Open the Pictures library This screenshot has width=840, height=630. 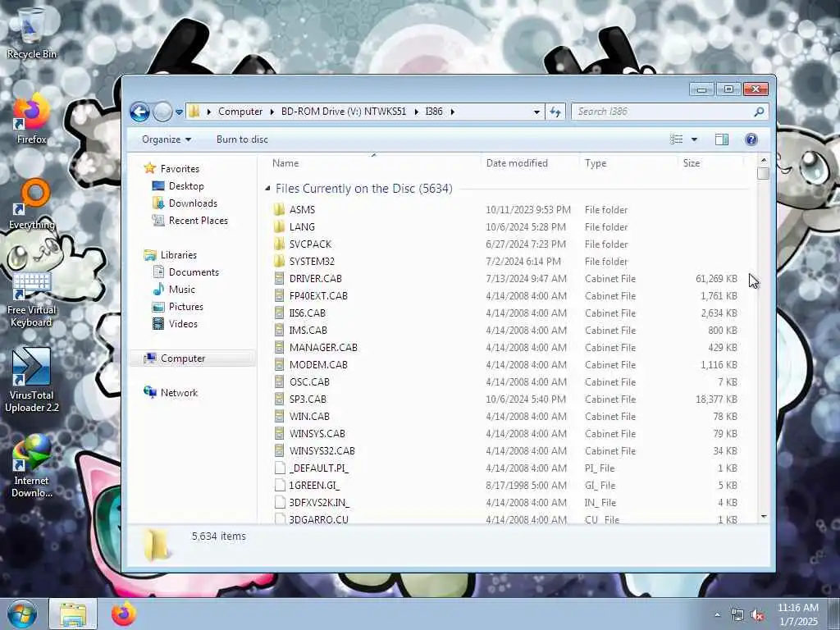(185, 307)
